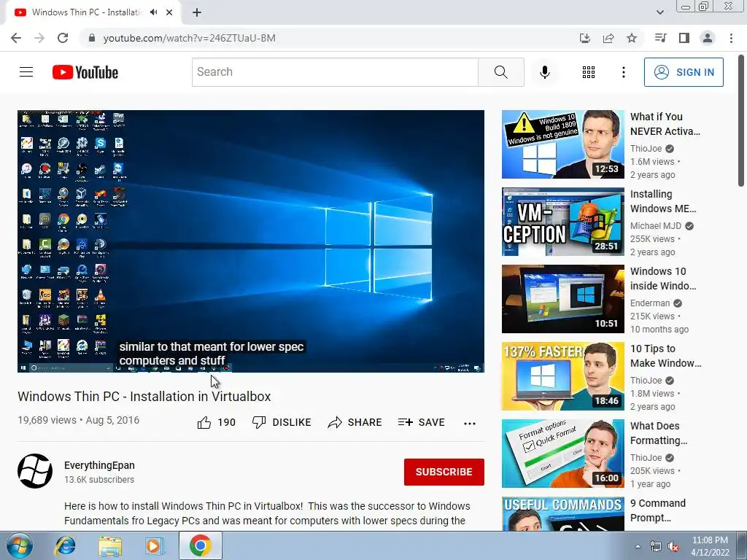Viewport: 747px width, 560px height.
Task: Mute the tab via speaker icon
Action: point(153,12)
